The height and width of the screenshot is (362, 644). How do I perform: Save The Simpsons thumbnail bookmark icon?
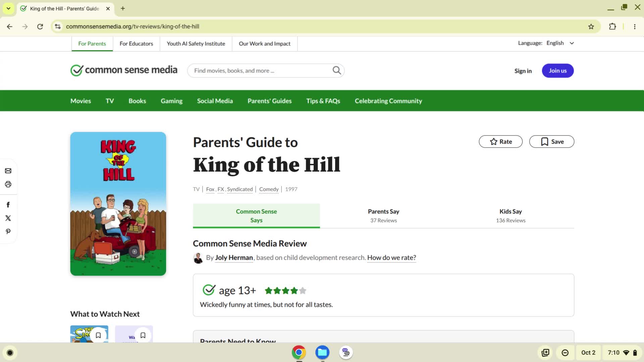98,335
